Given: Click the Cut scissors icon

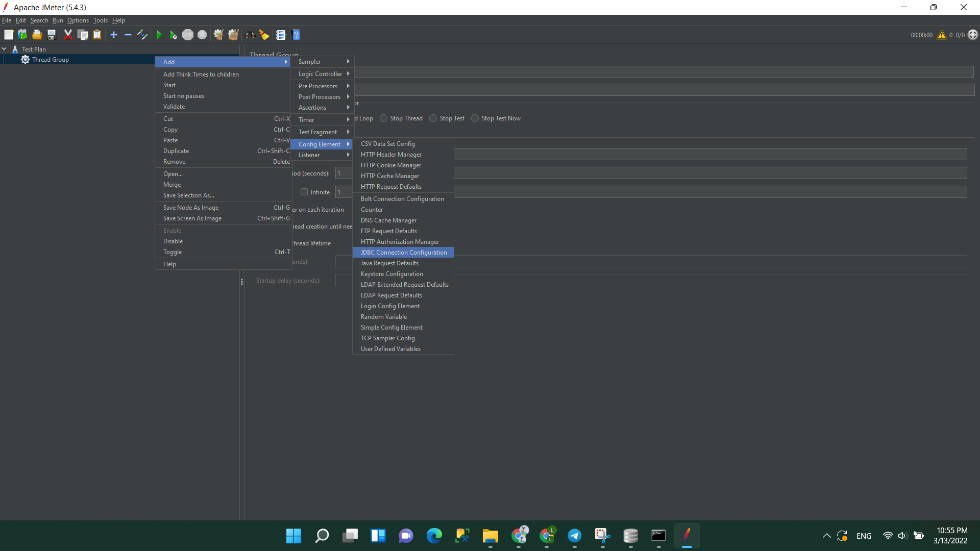Looking at the screenshot, I should tap(68, 35).
